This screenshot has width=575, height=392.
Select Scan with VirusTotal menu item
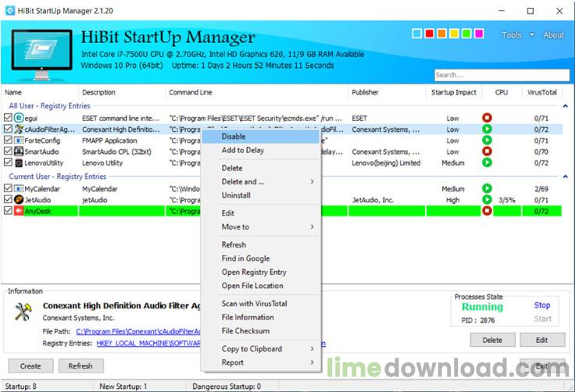pyautogui.click(x=261, y=304)
